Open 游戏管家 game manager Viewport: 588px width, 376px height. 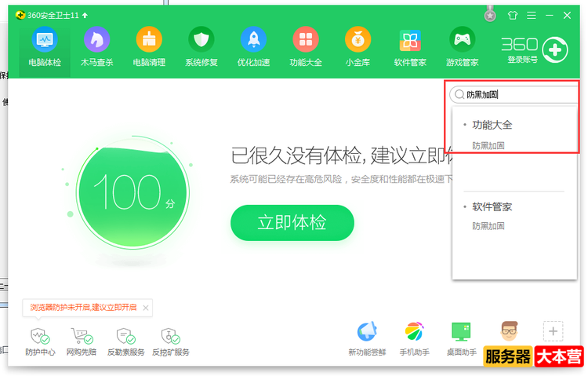[x=462, y=47]
